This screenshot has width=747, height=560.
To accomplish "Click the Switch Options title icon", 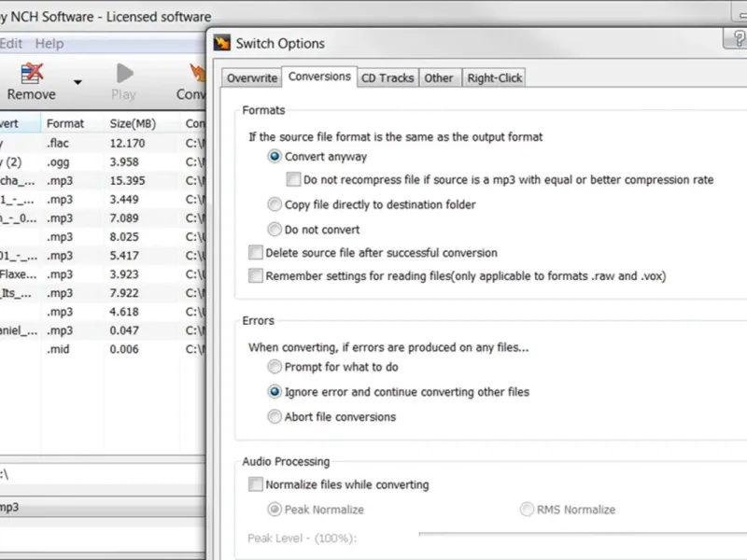I will (x=222, y=43).
